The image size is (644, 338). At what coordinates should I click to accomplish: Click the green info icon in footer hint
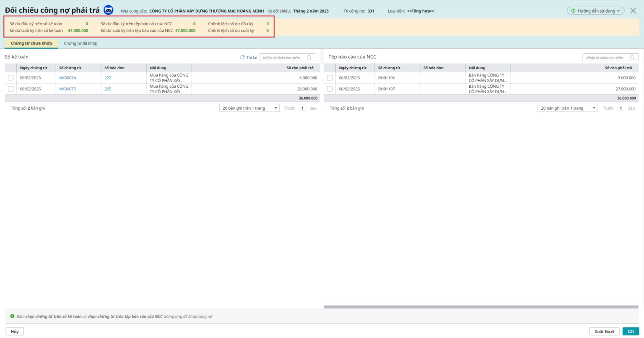point(12,316)
